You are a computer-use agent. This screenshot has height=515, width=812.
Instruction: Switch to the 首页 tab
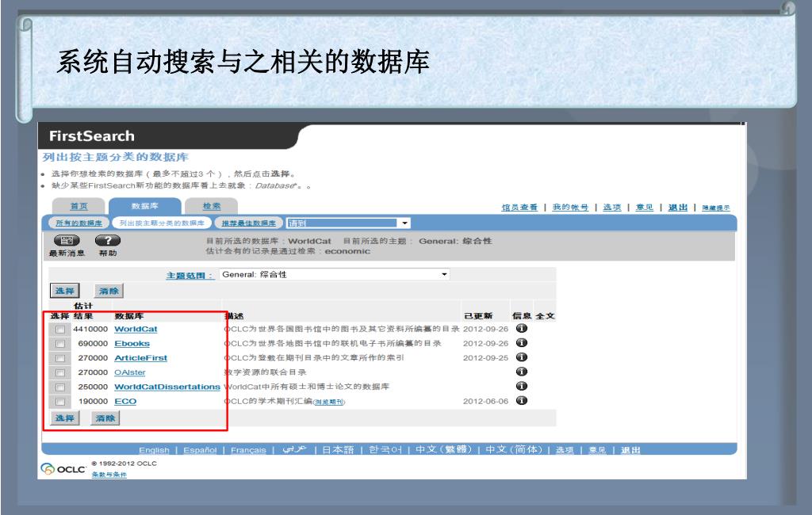(x=79, y=206)
